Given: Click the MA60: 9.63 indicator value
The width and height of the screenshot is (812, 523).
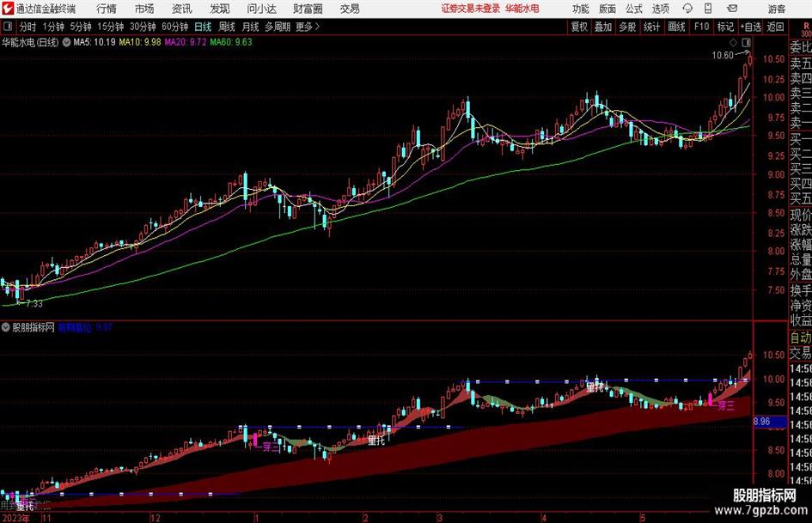Looking at the screenshot, I should click(x=231, y=42).
